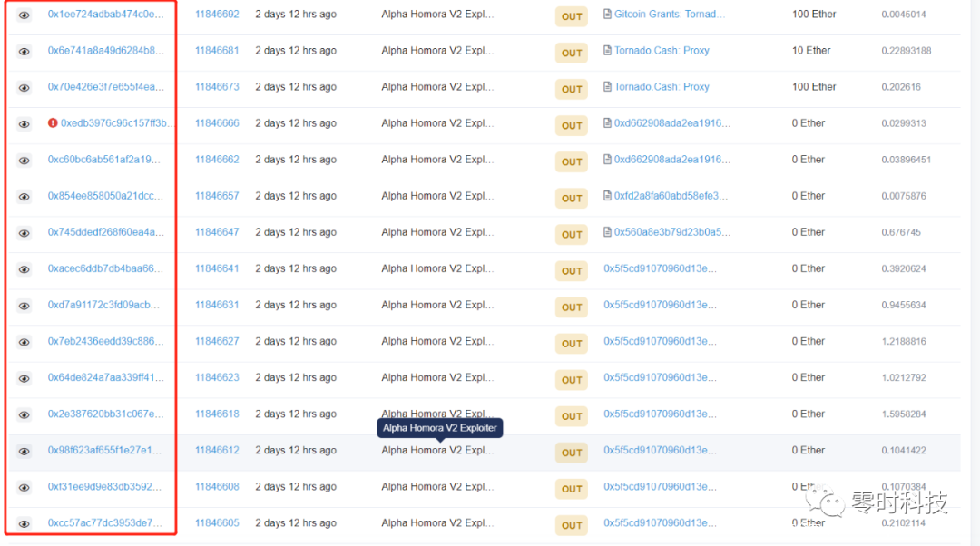The width and height of the screenshot is (980, 546).
Task: Open Gitcoin Grants: Tornad recipient link
Action: tap(670, 14)
